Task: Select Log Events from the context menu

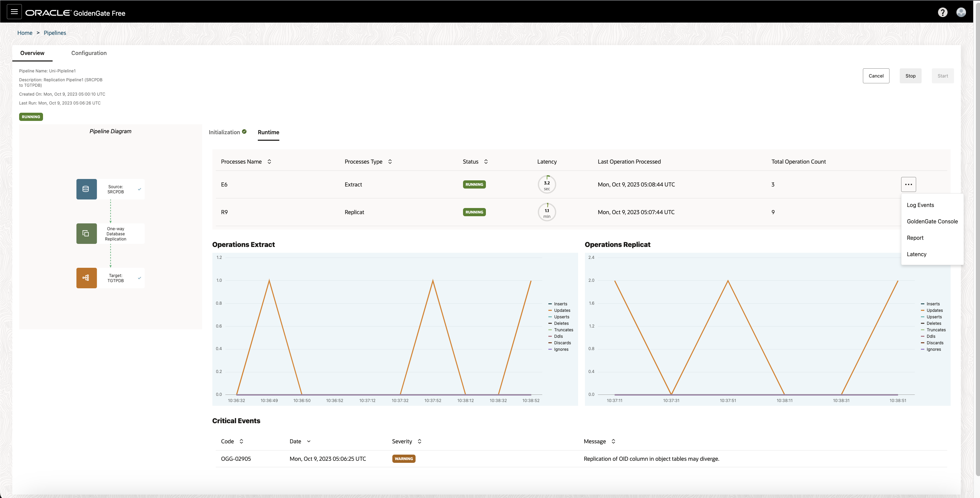Action: [x=920, y=205]
